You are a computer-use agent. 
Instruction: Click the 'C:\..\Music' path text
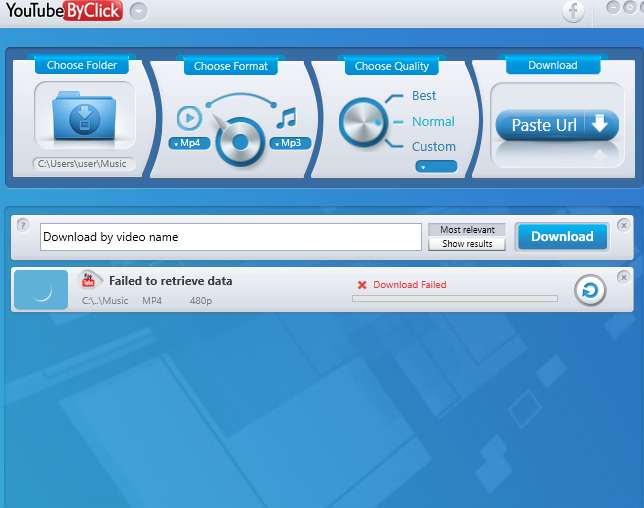105,301
